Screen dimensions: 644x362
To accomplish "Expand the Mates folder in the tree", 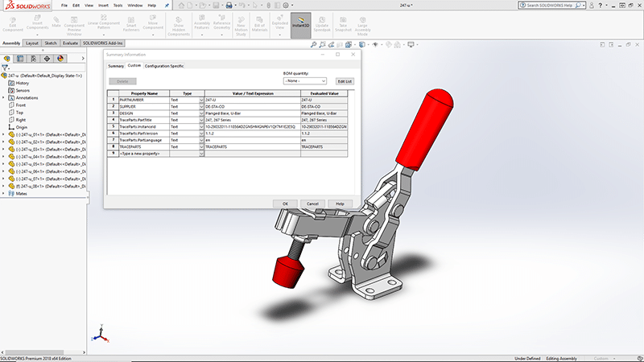I will pyautogui.click(x=3, y=193).
